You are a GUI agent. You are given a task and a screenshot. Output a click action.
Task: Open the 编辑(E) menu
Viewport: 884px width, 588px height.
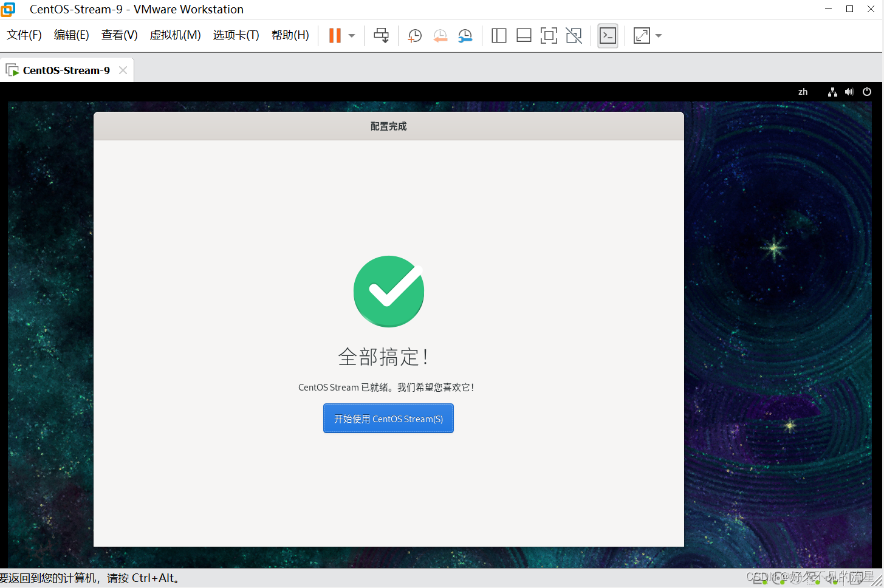click(x=72, y=35)
